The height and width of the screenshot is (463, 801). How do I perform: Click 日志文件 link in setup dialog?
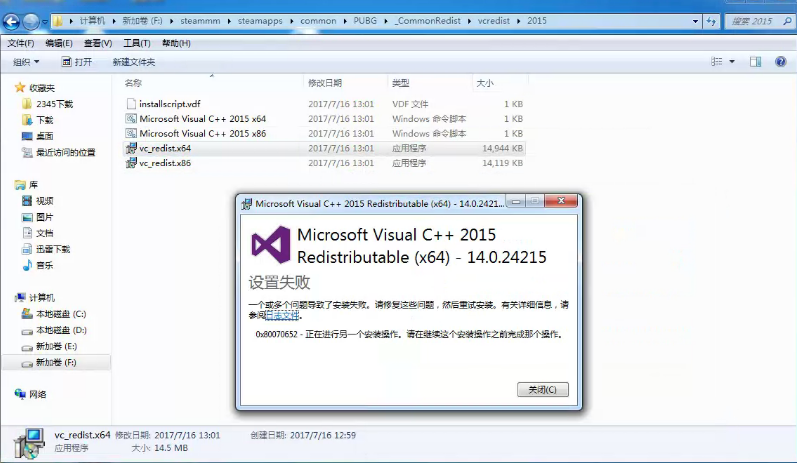click(x=282, y=316)
